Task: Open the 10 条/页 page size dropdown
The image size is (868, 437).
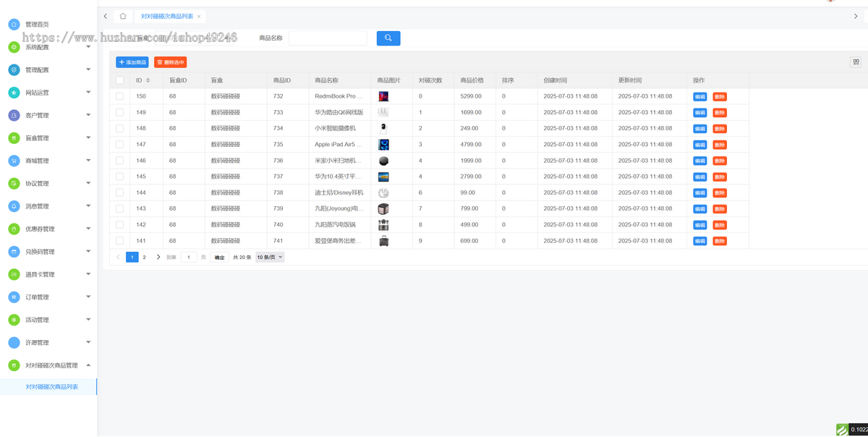Action: click(x=270, y=257)
